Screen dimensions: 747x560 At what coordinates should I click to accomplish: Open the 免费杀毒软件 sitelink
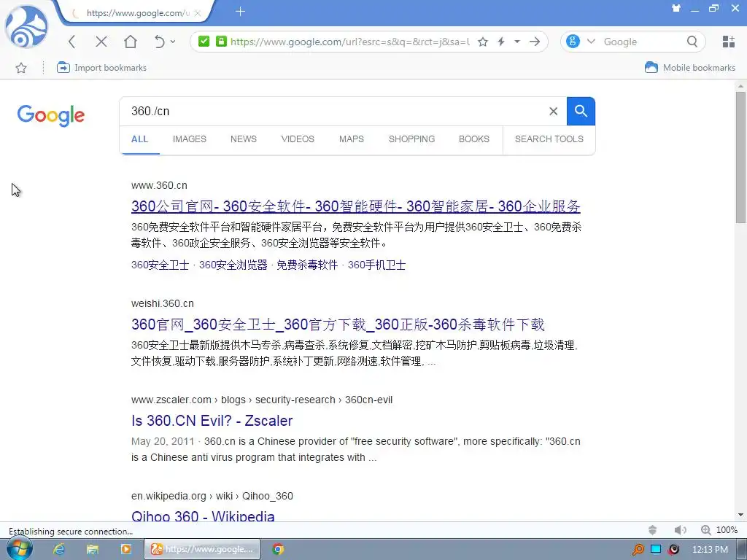(x=307, y=265)
